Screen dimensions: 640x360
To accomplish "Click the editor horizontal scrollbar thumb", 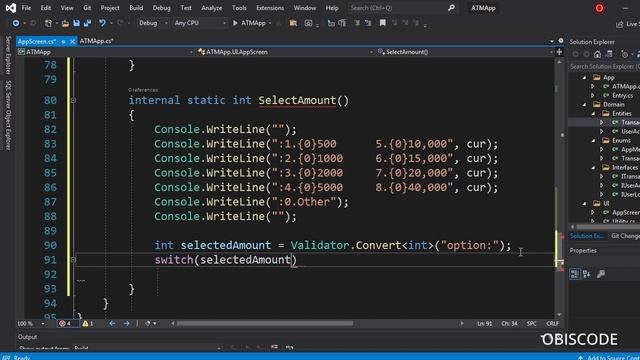I will click(x=265, y=323).
